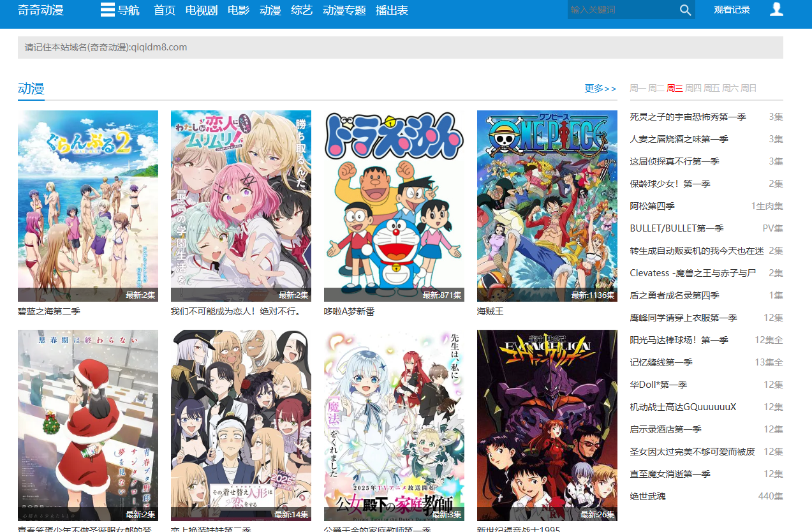Select the 周三 schedule tab
Screen dimensions: 812x532
coord(675,88)
